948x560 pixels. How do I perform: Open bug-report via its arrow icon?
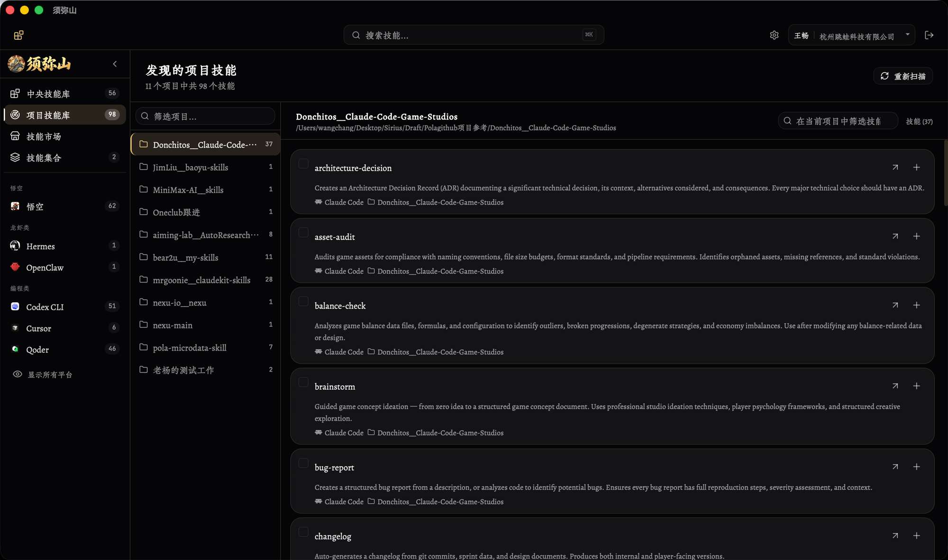[x=895, y=467]
